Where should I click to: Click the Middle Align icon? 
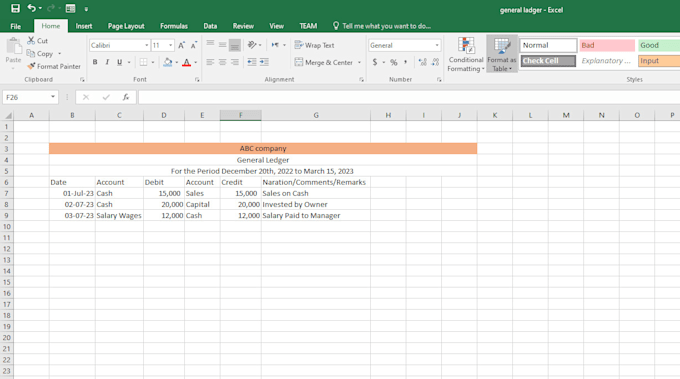222,45
